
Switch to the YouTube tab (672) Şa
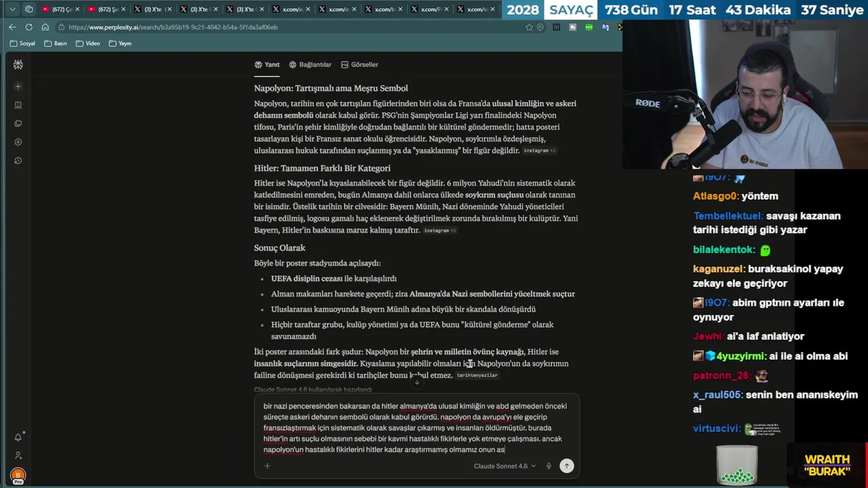(x=107, y=9)
